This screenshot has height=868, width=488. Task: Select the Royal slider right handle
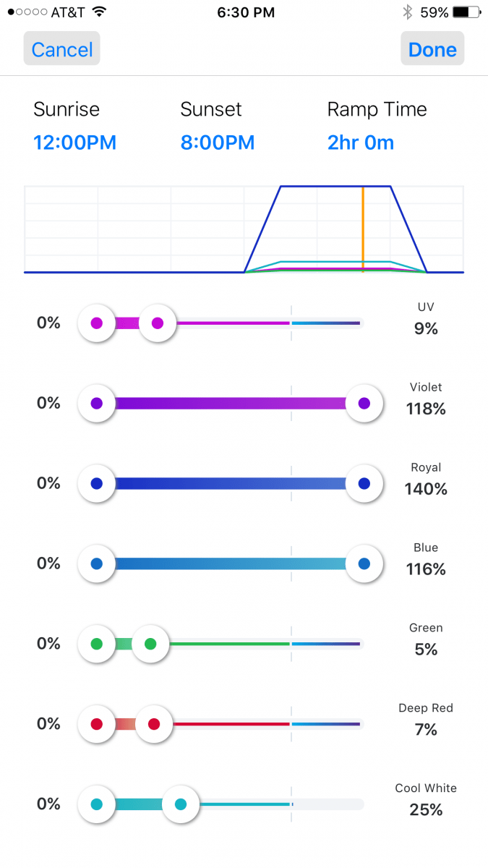point(364,484)
